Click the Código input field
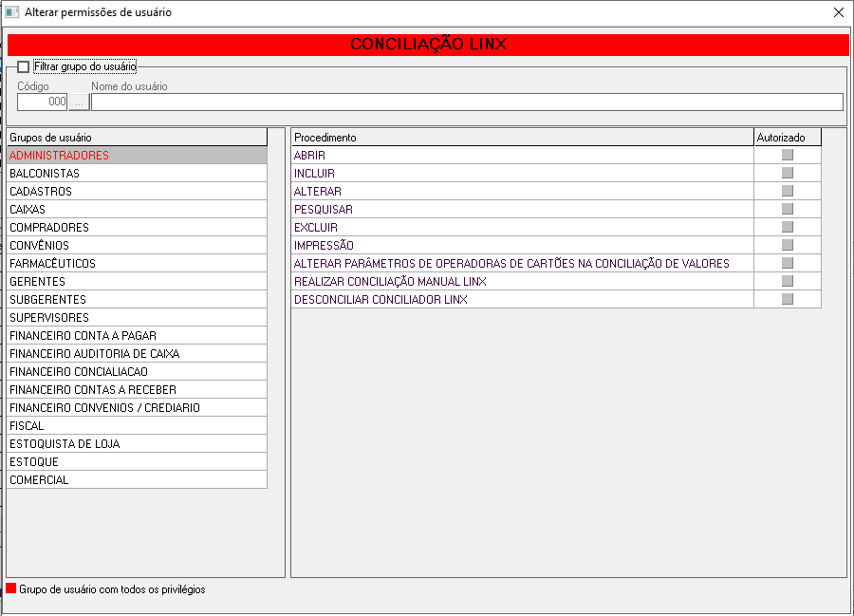The image size is (854, 616). (x=42, y=102)
